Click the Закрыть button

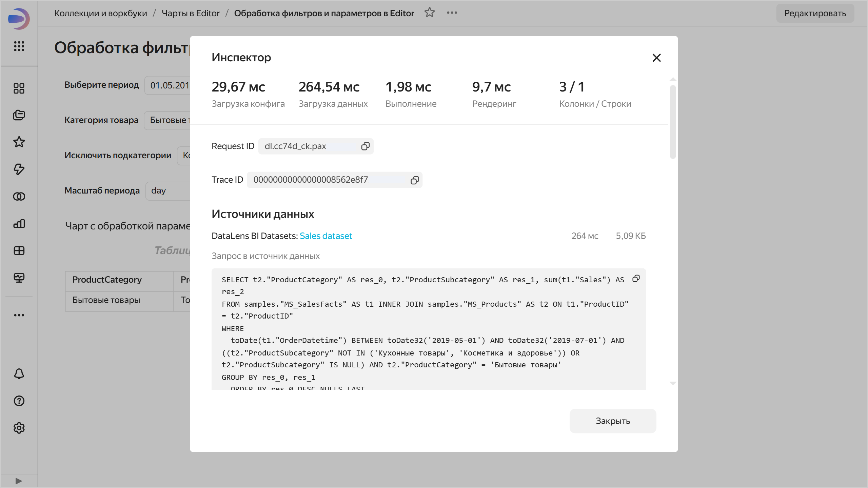click(x=612, y=421)
